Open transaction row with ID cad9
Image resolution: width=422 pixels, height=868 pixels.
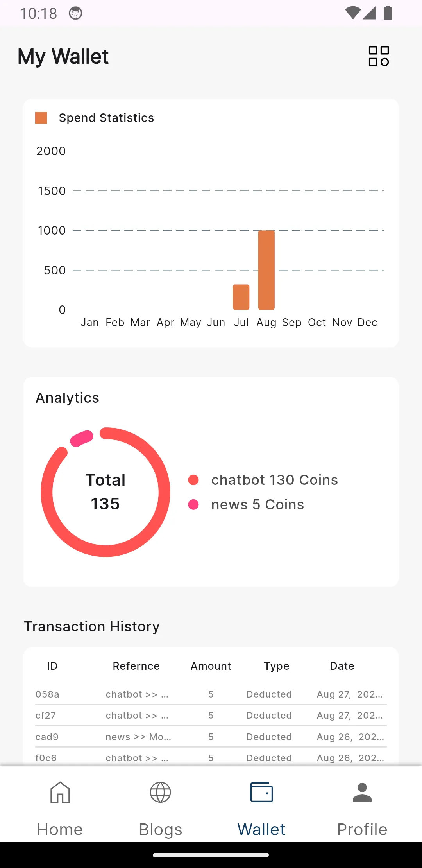tap(211, 737)
